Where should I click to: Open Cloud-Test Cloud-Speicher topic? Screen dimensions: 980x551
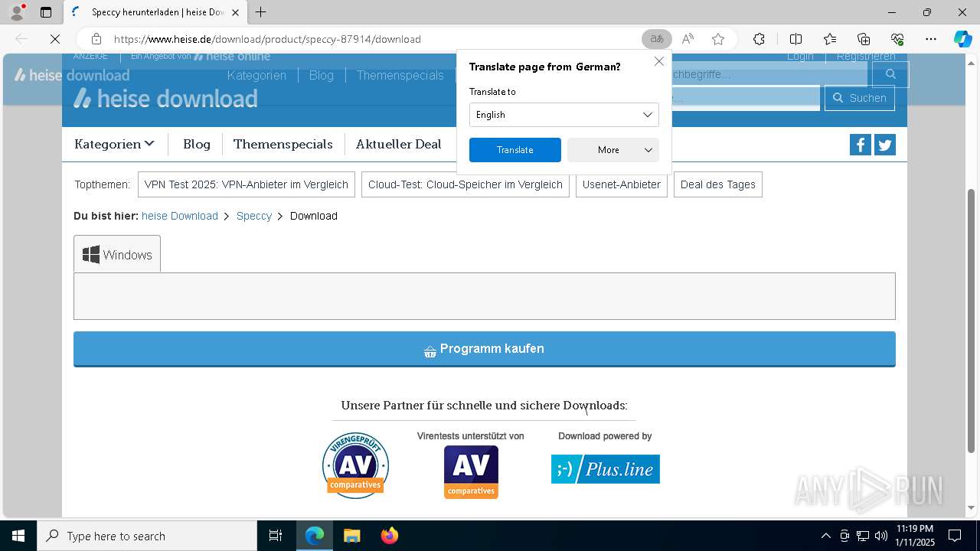(465, 184)
